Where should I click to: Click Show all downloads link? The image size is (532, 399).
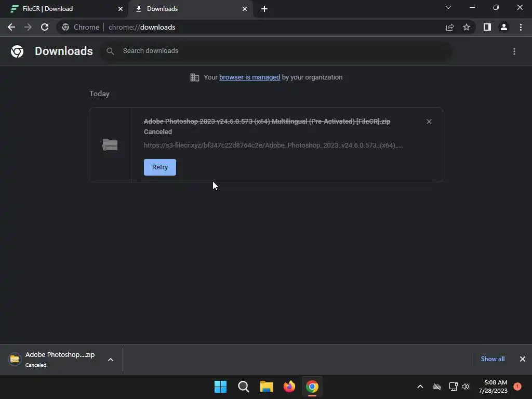tap(493, 359)
